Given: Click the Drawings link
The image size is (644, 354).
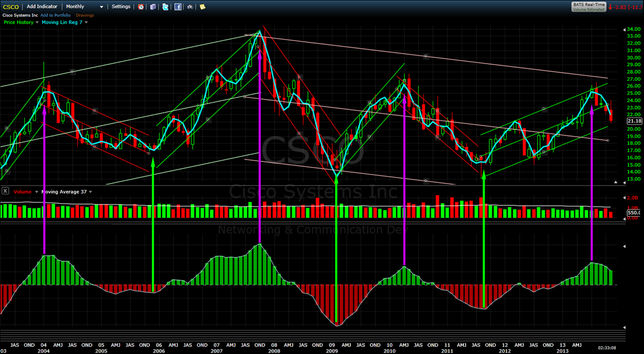Looking at the screenshot, I should [85, 15].
